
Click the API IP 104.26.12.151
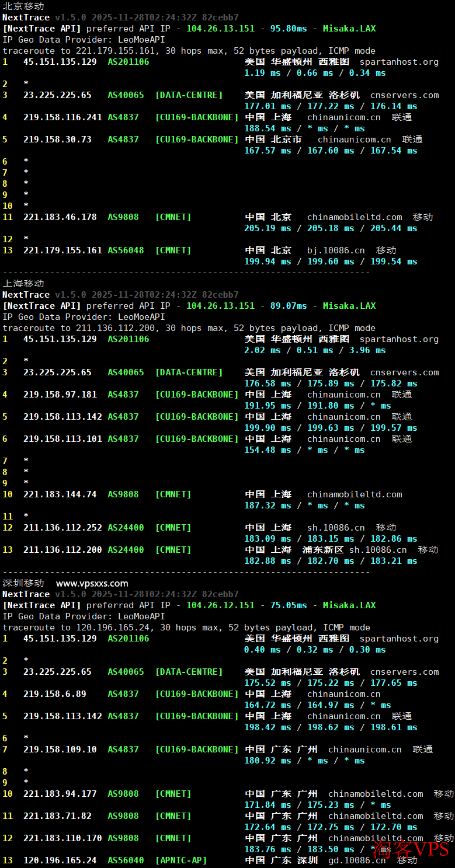(x=220, y=605)
